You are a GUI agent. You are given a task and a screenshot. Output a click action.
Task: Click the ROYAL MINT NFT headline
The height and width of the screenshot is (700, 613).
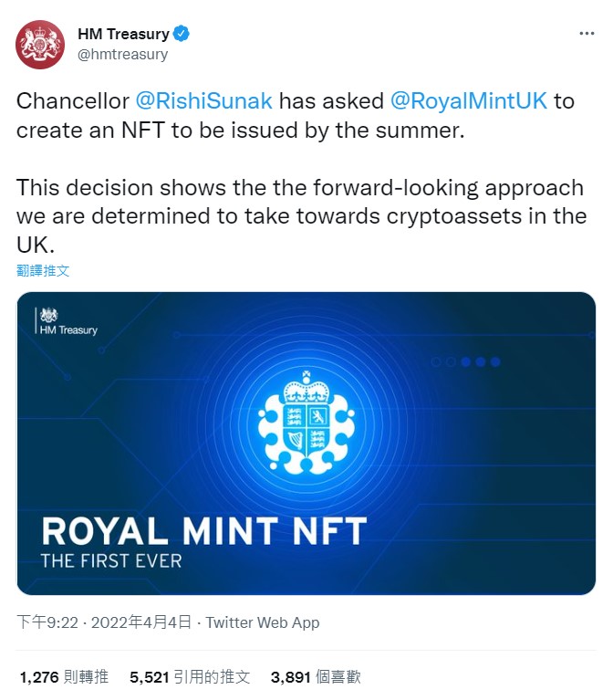point(203,532)
